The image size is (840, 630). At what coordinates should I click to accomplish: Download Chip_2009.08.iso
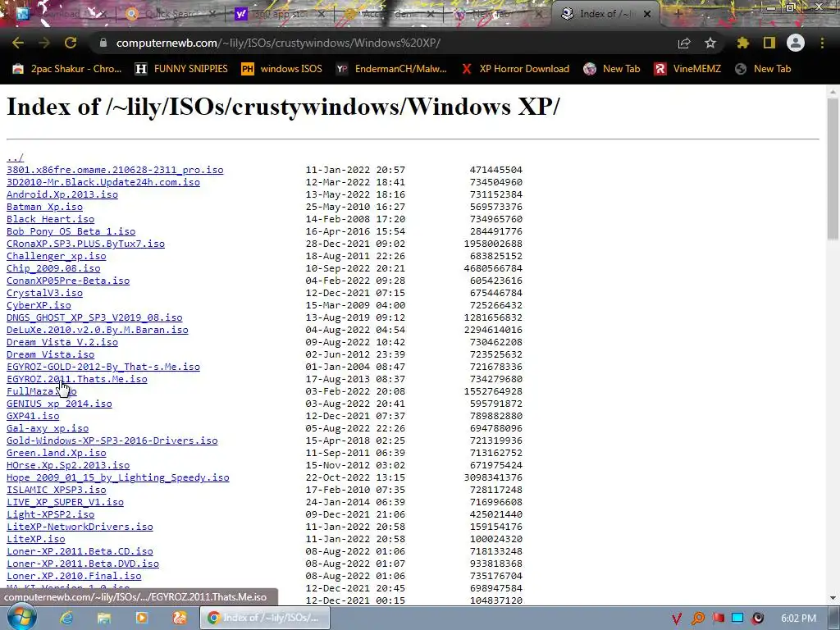(53, 268)
